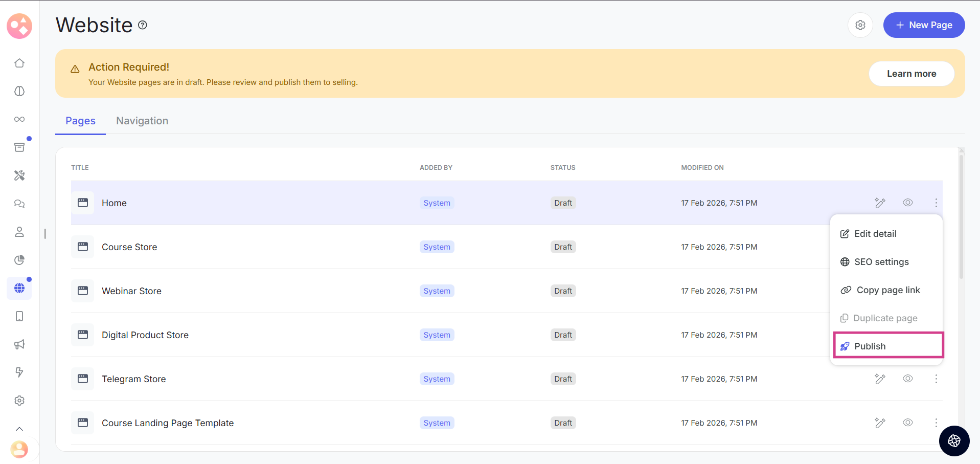Click the help question mark beside Website
This screenshot has height=464, width=980.
(143, 25)
